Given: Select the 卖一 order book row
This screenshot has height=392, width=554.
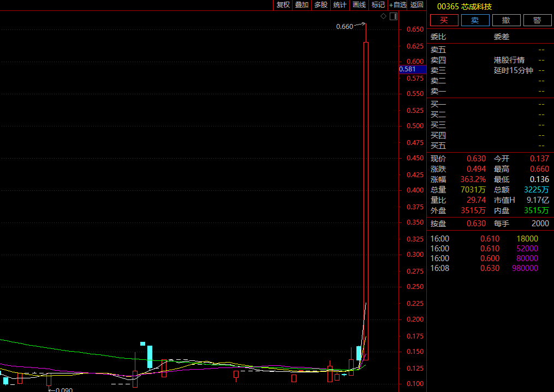Looking at the screenshot, I should pos(490,92).
